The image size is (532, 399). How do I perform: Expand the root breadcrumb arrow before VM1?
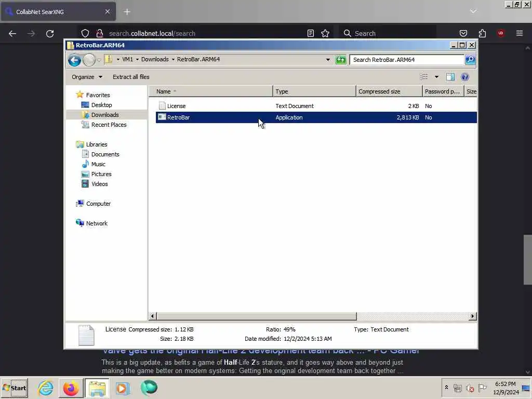tap(118, 59)
